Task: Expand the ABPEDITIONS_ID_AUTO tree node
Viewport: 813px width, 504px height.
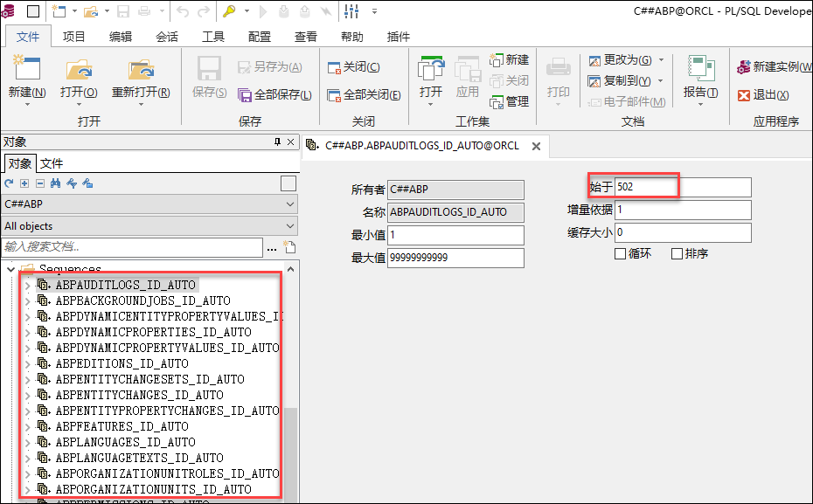Action: [x=27, y=363]
